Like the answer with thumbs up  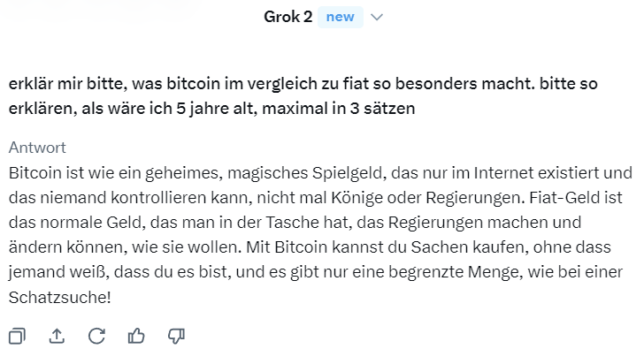coord(136,336)
